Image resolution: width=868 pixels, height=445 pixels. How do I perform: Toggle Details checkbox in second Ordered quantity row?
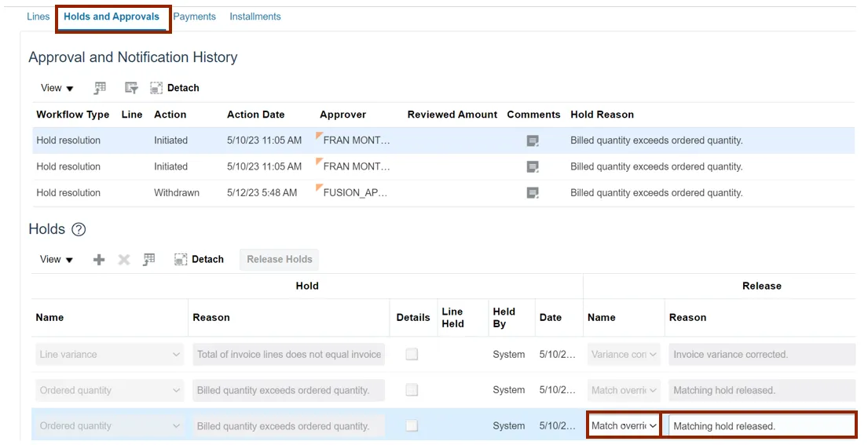pos(412,390)
